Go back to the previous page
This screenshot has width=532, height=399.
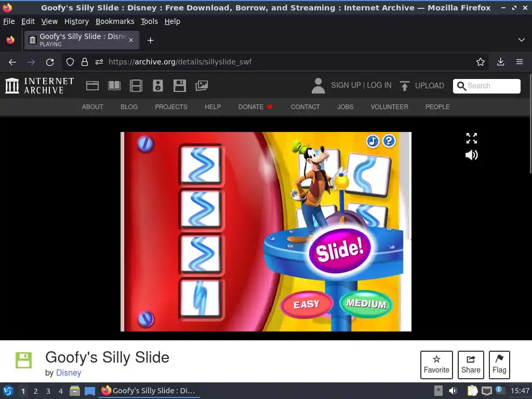[12, 62]
